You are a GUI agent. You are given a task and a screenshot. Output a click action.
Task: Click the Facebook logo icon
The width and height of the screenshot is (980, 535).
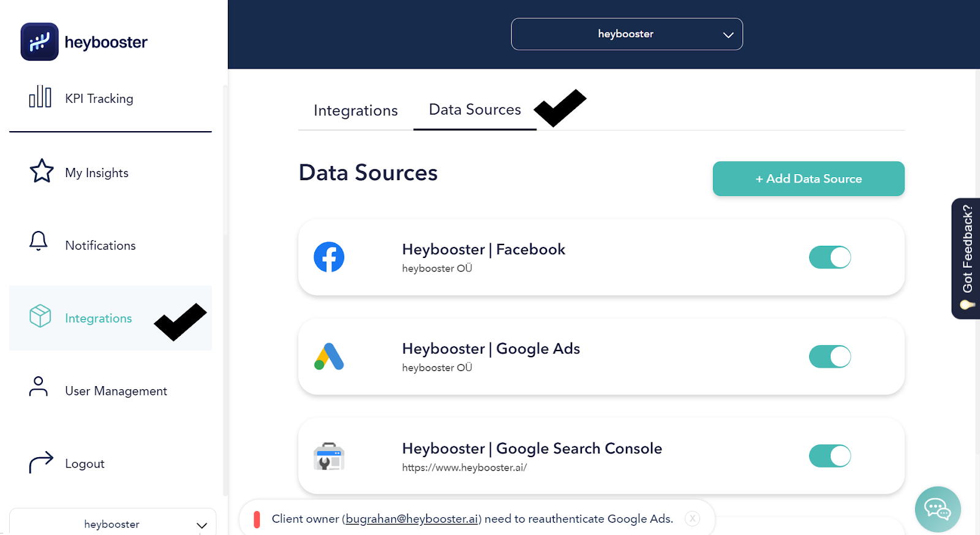click(x=329, y=257)
